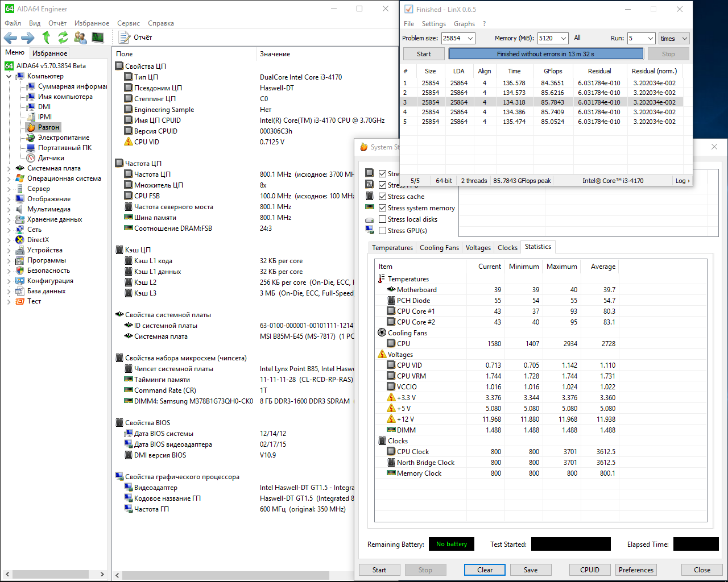Toggle the first Stress checkbox in System Stability
The width and height of the screenshot is (728, 582).
382,174
